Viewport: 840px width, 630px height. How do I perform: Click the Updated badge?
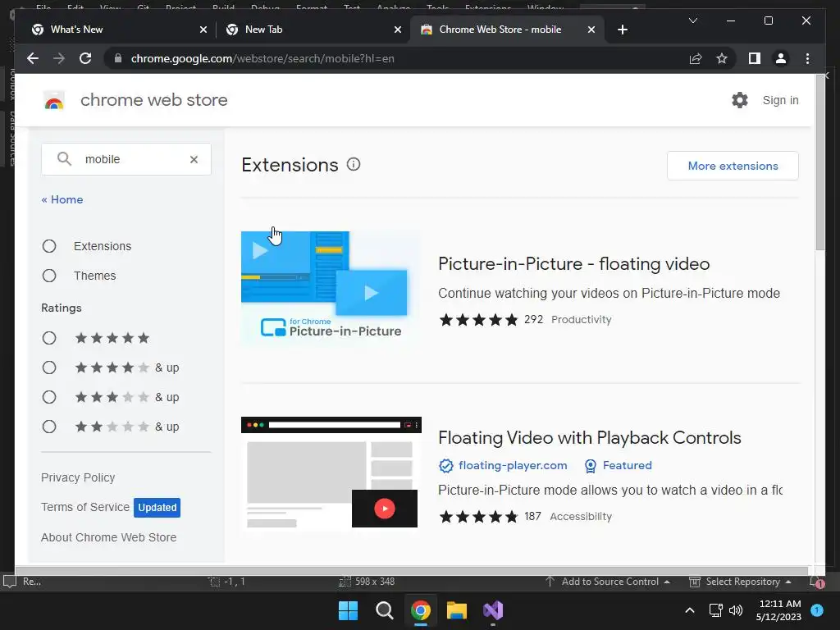tap(157, 507)
